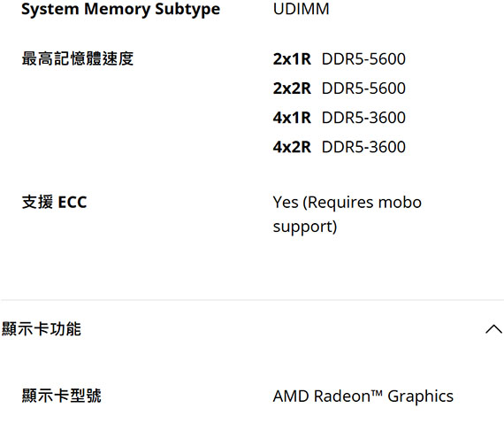Select the 2x1R DDR5-5600 entry
Screen dimensions: 504x431
coord(340,59)
